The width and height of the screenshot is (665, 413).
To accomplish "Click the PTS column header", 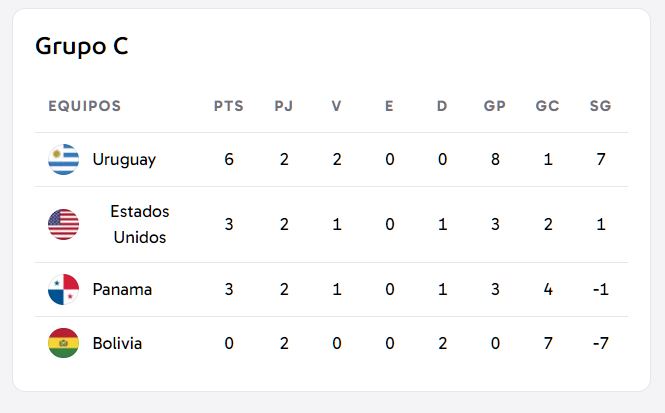I will click(x=229, y=106).
